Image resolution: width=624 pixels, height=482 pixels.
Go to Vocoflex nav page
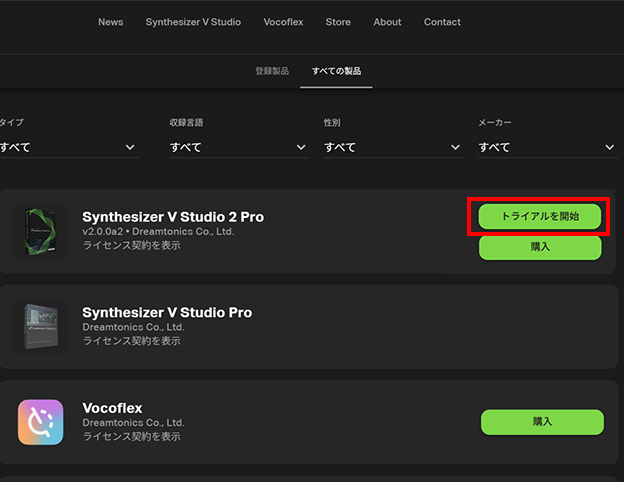pos(283,22)
